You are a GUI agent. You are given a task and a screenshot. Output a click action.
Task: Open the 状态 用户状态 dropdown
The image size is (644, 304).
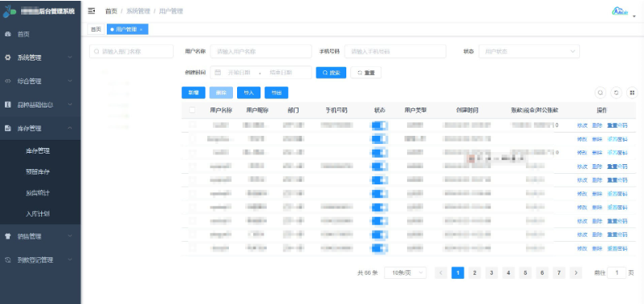click(x=529, y=52)
